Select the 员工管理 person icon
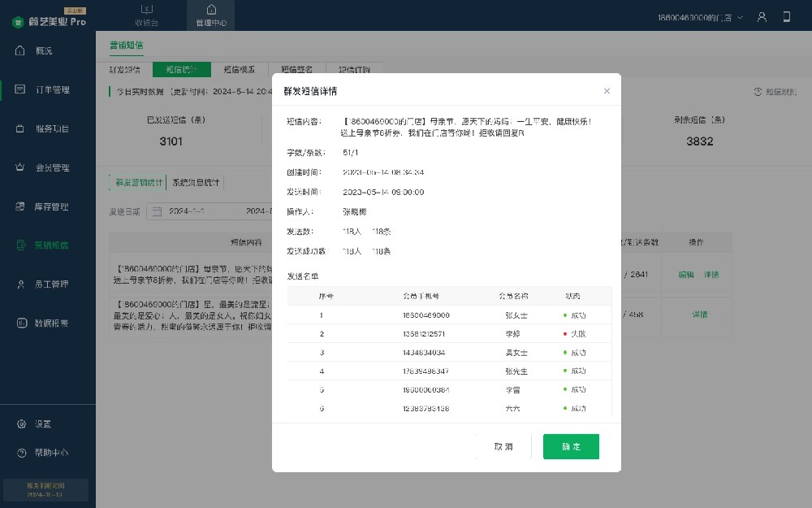 click(21, 284)
